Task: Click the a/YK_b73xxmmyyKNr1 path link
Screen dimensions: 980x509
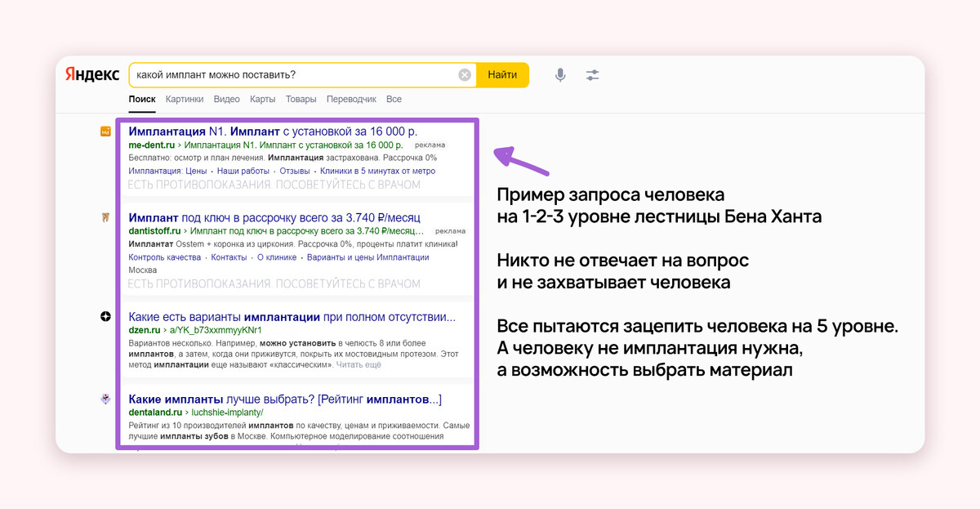Action: [x=216, y=330]
